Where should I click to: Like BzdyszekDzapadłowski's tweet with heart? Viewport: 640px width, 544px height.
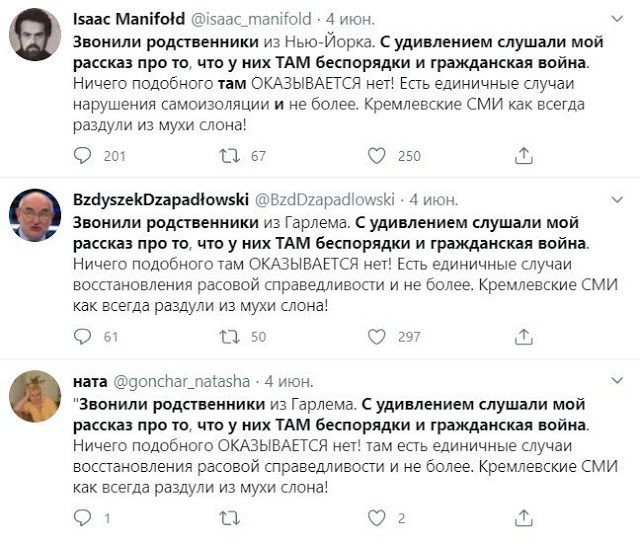tap(377, 337)
